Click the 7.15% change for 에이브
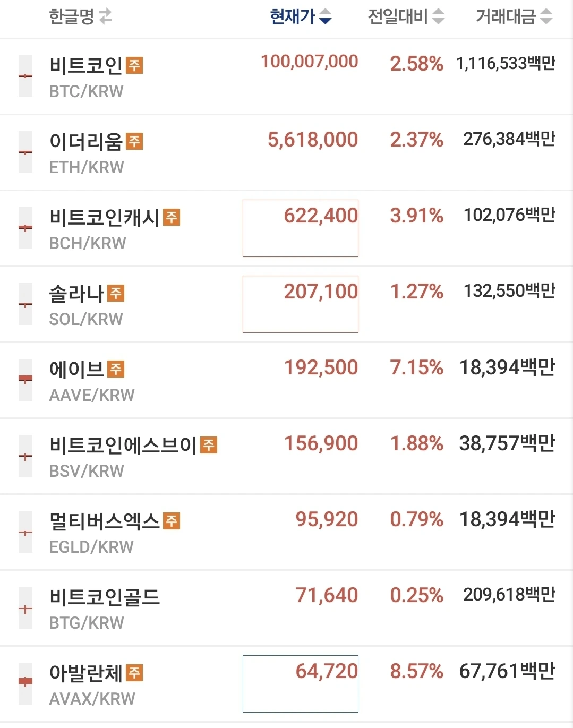This screenshot has width=573, height=728. (416, 367)
